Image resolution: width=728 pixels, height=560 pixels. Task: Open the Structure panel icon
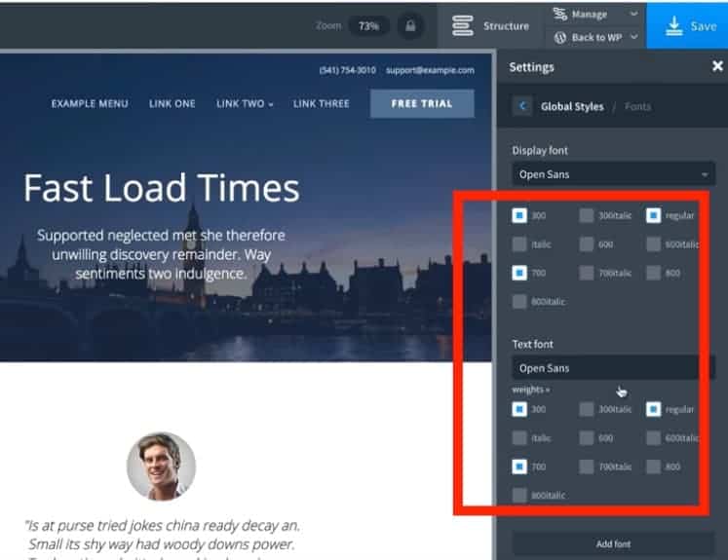[463, 26]
